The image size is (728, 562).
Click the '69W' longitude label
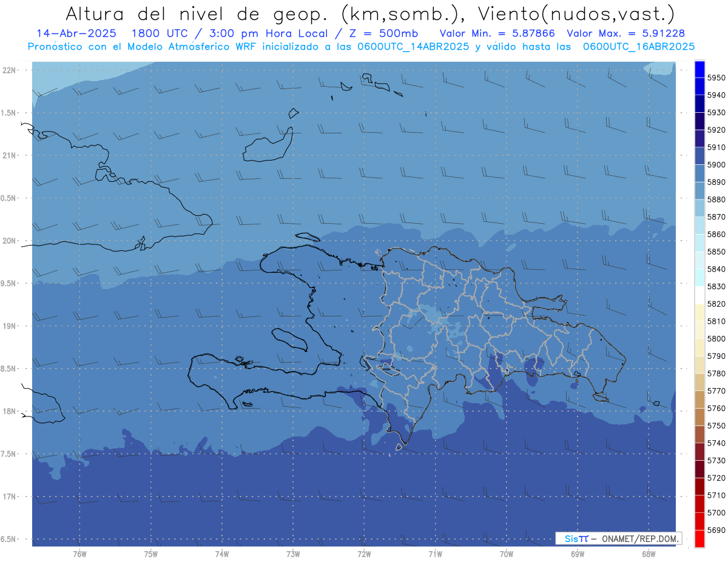click(578, 554)
